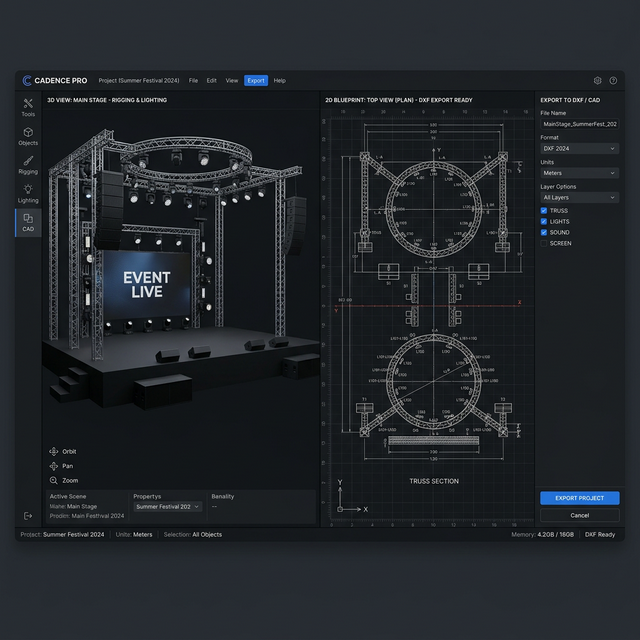Click the XY axis gizmo in blueprint
The width and height of the screenshot is (640, 640).
click(352, 497)
